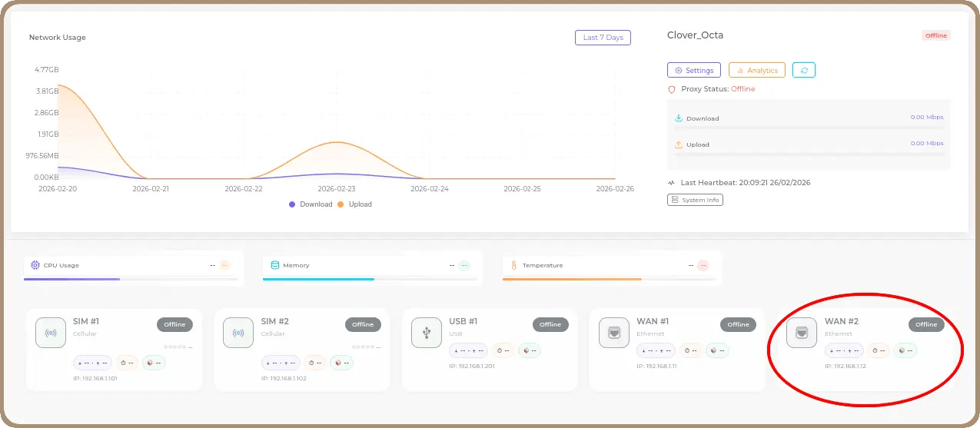980x428 pixels.
Task: Click the SIM #2 data usage cube pill
Action: [x=341, y=362]
